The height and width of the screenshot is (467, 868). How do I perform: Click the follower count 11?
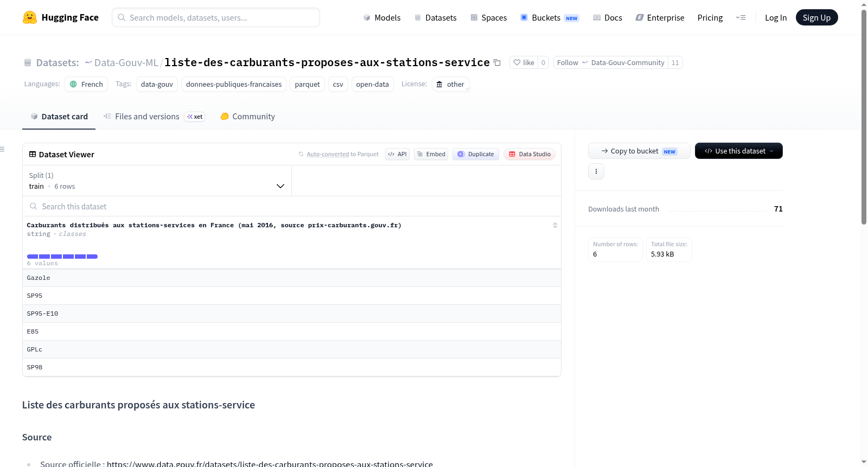point(675,62)
